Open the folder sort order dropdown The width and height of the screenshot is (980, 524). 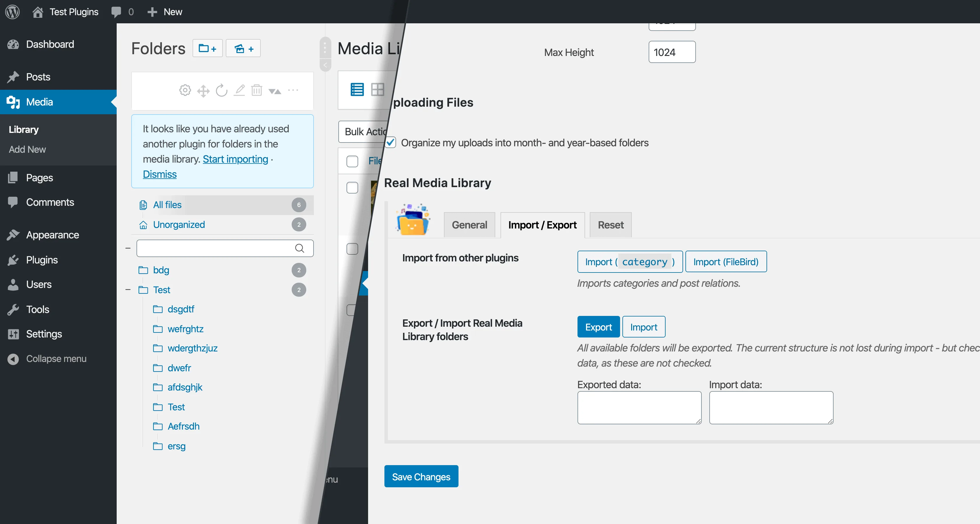pyautogui.click(x=275, y=91)
